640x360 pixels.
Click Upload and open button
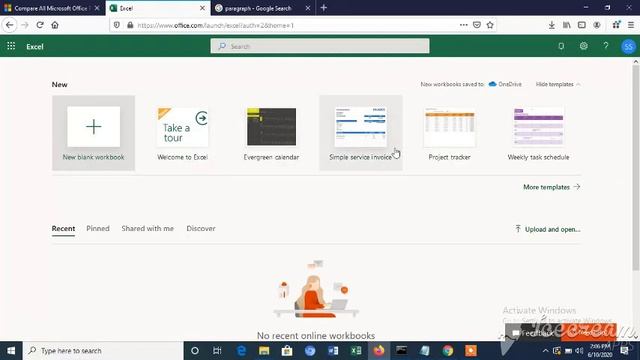(x=547, y=229)
